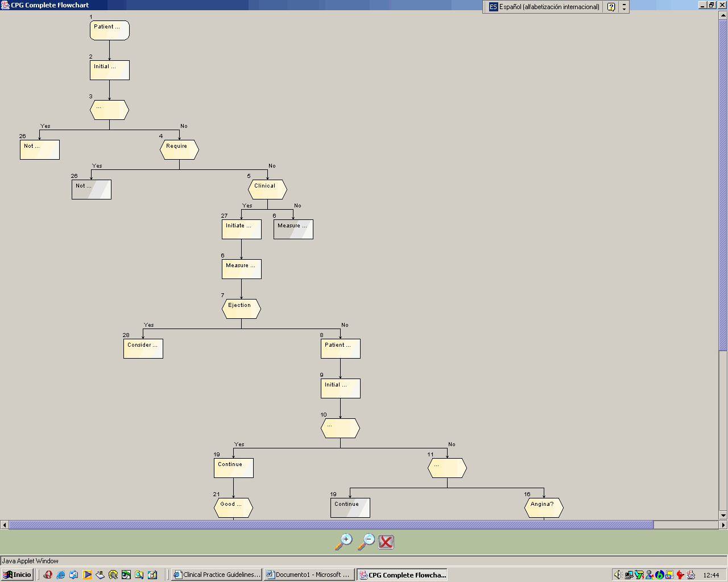Click the language bar help icon

[611, 7]
